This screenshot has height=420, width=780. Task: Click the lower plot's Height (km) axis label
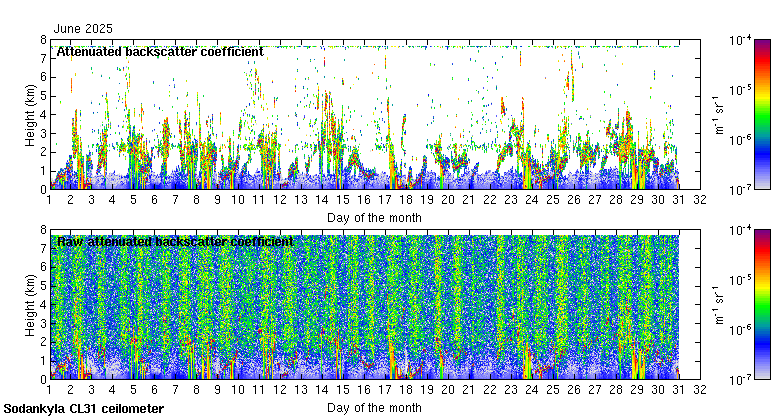(x=31, y=304)
